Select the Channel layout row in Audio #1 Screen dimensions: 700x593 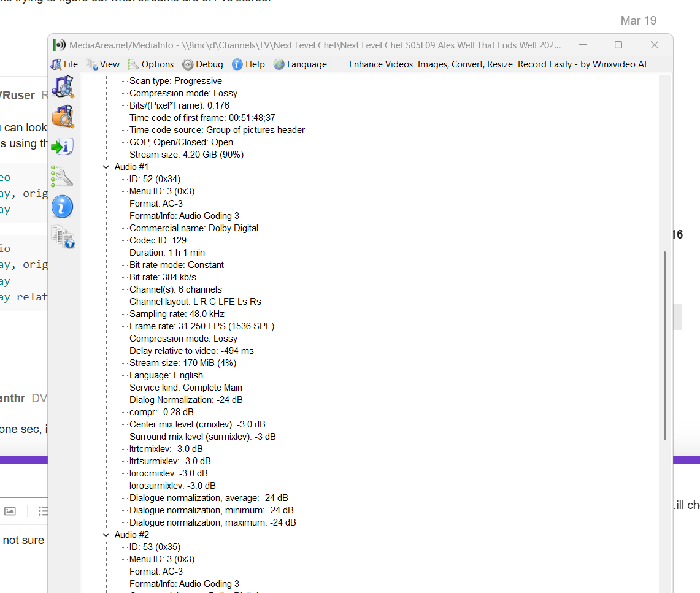[x=195, y=302]
